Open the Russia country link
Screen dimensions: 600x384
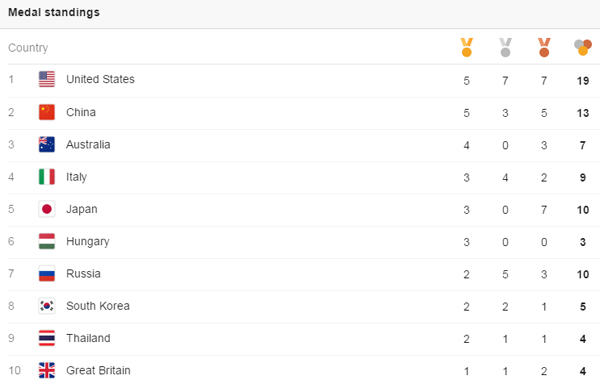(x=83, y=273)
